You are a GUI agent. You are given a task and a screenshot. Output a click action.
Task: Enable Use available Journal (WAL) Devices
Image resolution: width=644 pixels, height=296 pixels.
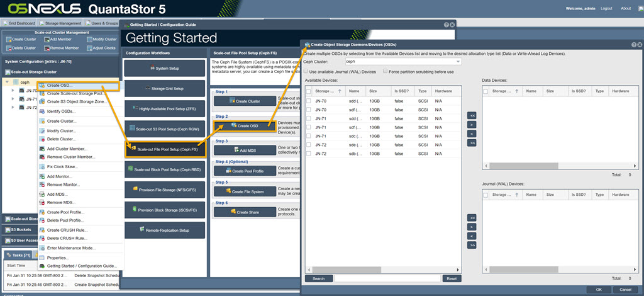[306, 72]
